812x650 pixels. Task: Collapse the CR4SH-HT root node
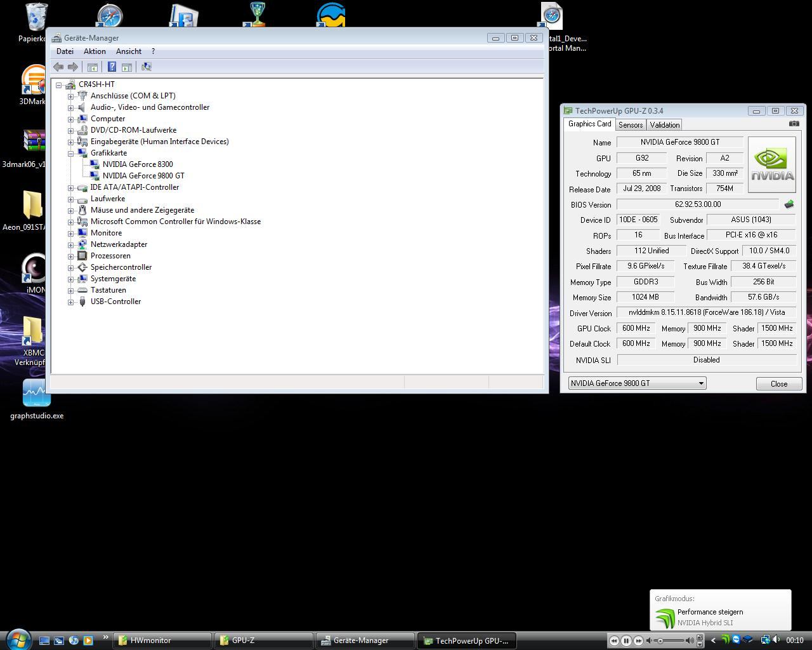coord(59,84)
